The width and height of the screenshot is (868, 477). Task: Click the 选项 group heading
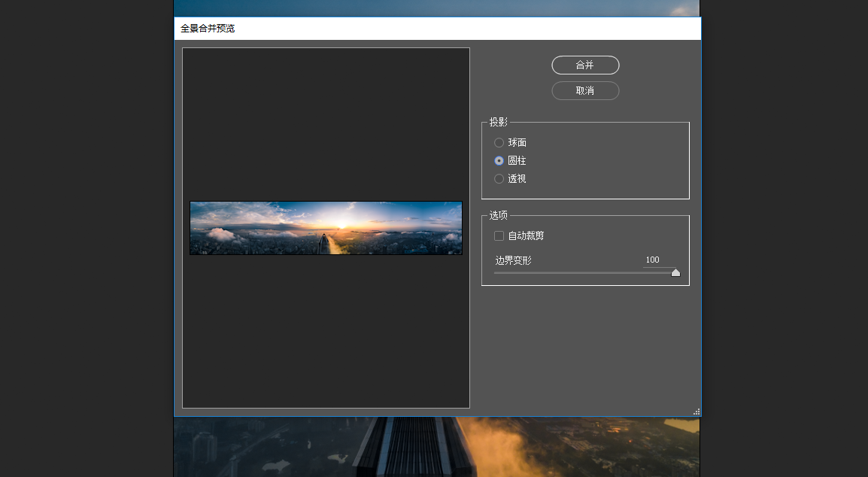point(498,215)
